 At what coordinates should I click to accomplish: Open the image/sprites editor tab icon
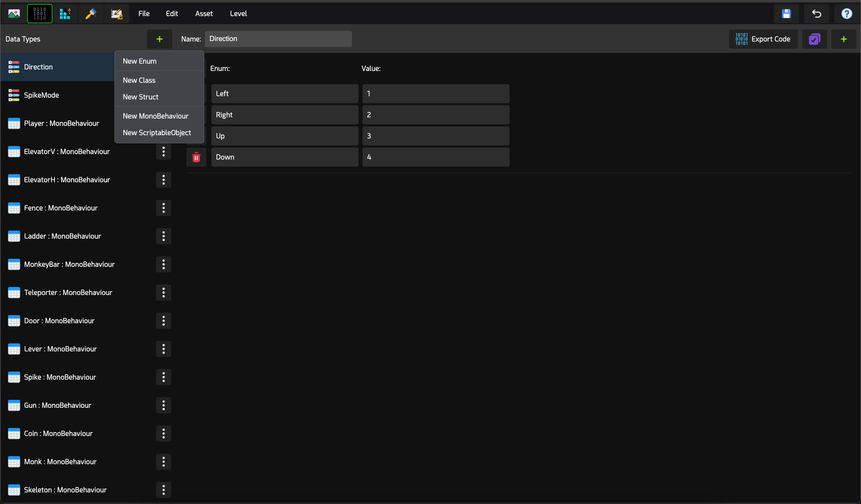pyautogui.click(x=14, y=14)
